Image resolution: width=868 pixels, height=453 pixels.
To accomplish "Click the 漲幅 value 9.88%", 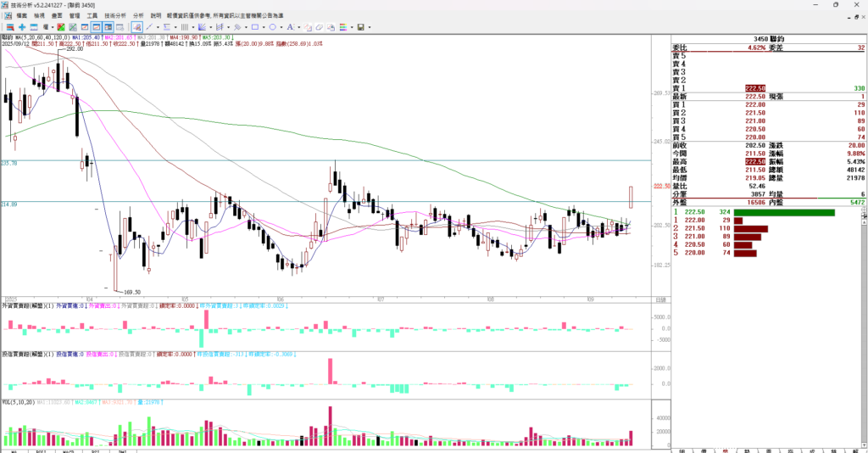I will point(856,154).
